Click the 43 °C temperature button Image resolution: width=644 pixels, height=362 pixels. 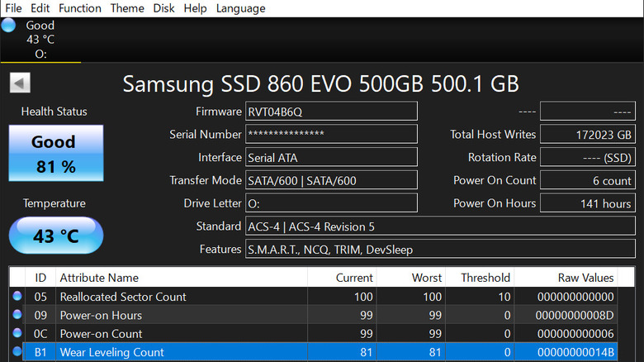(55, 236)
